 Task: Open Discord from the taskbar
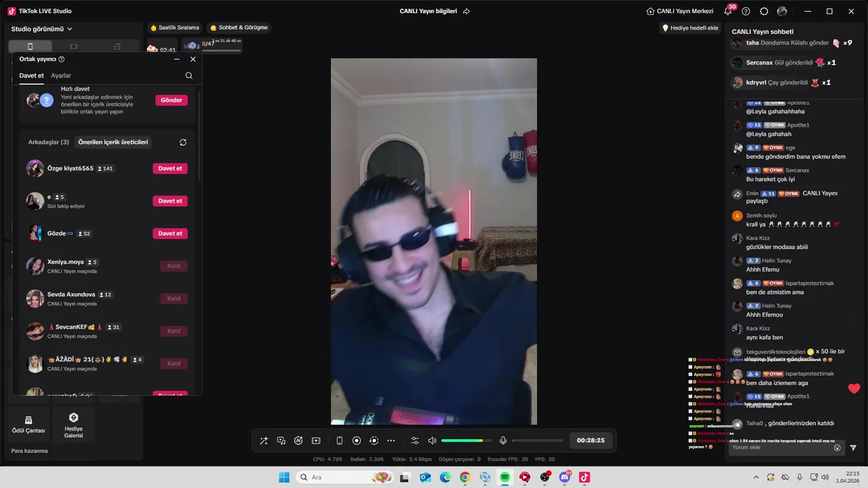pyautogui.click(x=565, y=477)
